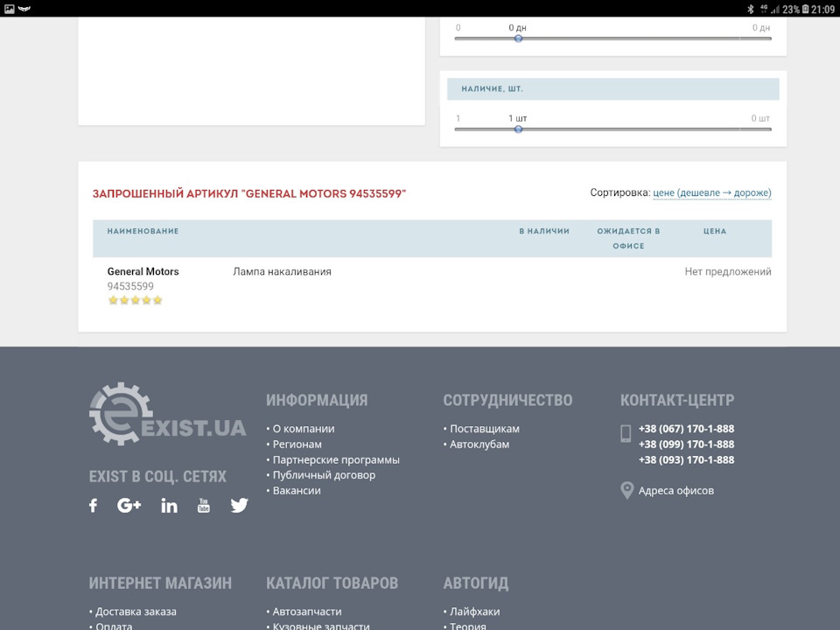The image size is (840, 630).
Task: Call phone number +38 (099) 170-1-888
Action: tap(686, 444)
